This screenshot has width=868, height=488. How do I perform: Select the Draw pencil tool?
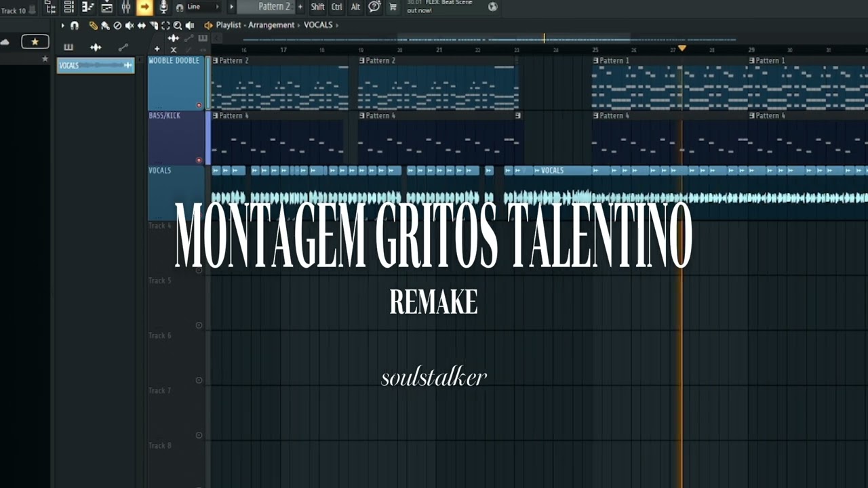pyautogui.click(x=93, y=26)
